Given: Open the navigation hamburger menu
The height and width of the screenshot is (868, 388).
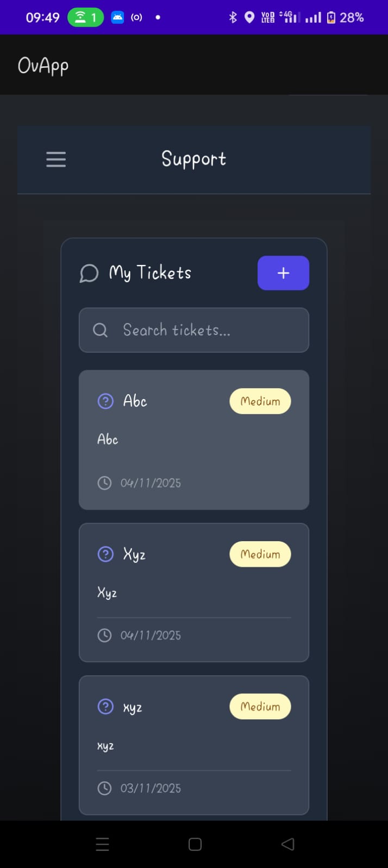Looking at the screenshot, I should click(55, 160).
